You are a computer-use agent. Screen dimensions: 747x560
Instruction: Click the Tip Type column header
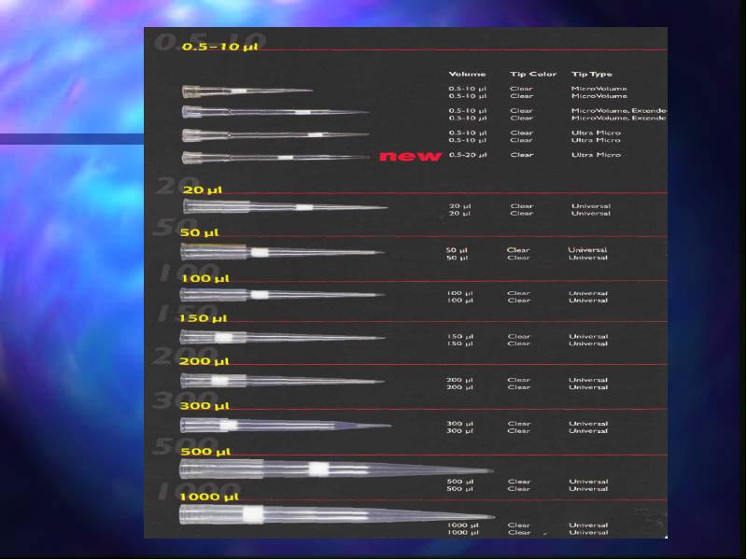[592, 74]
